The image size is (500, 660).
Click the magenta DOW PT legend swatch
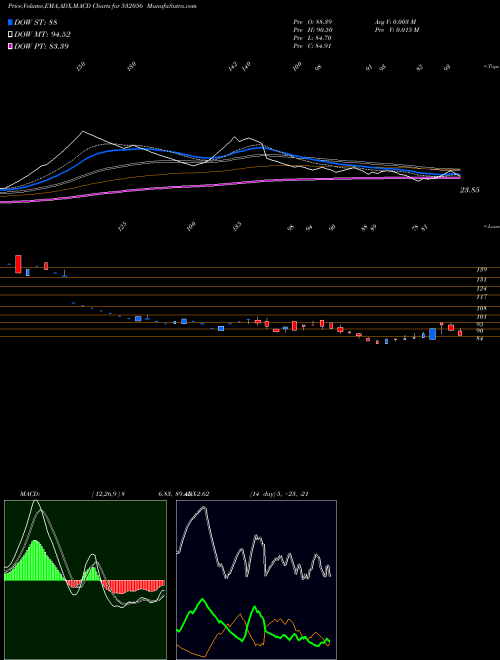[10, 46]
